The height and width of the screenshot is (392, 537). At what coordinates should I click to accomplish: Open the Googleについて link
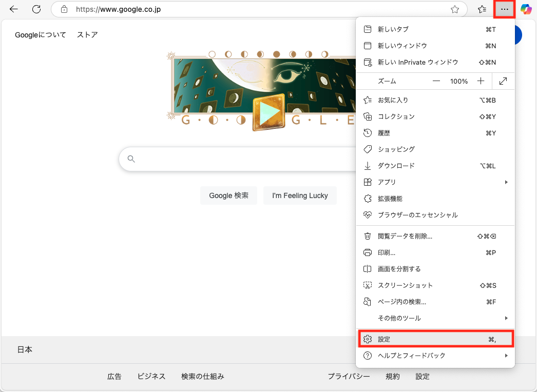[41, 34]
